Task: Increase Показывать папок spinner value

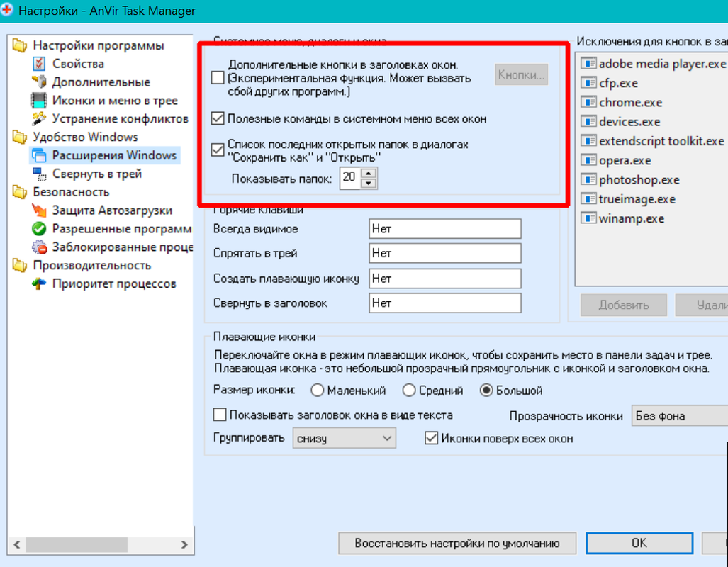Action: tap(369, 173)
